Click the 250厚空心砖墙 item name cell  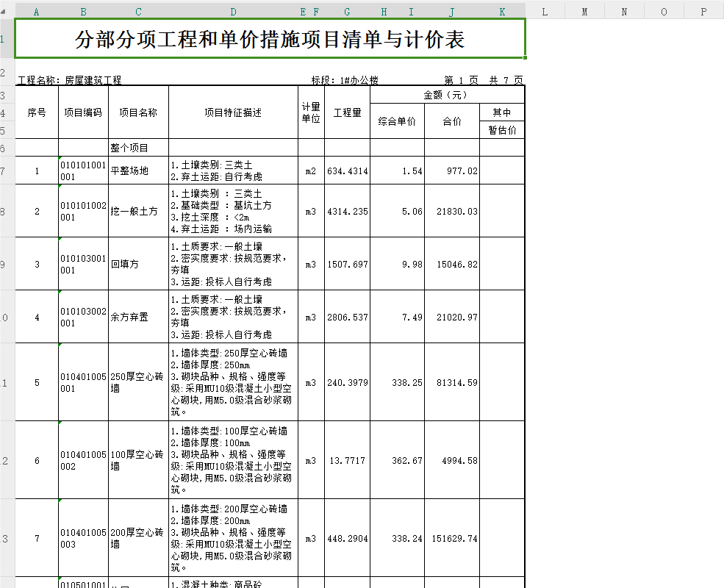pyautogui.click(x=138, y=382)
